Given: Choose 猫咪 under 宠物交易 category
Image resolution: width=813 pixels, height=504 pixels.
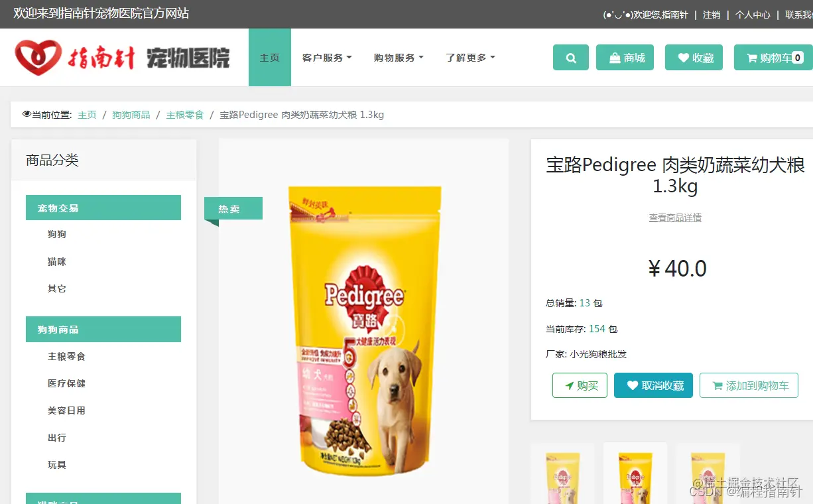Looking at the screenshot, I should click(57, 261).
